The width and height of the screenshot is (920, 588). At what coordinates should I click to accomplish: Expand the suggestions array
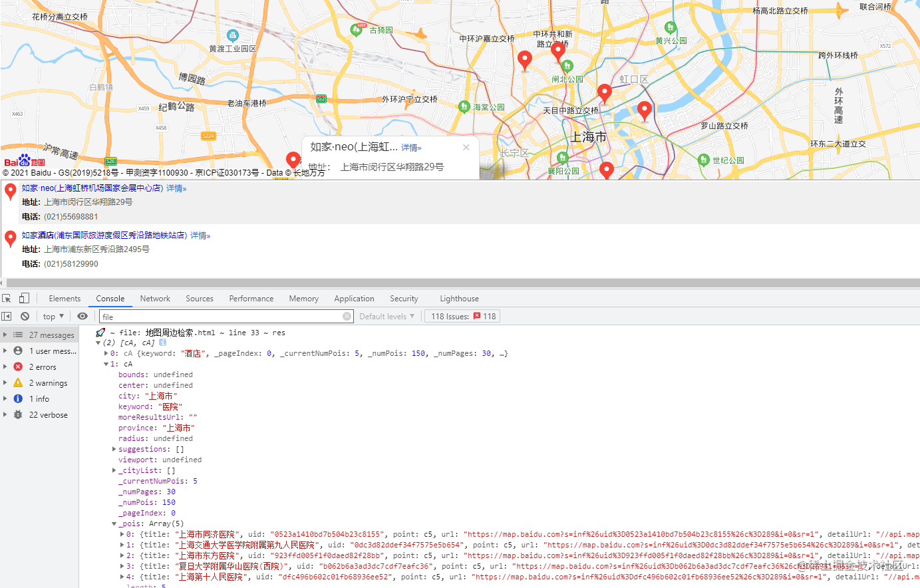point(114,450)
